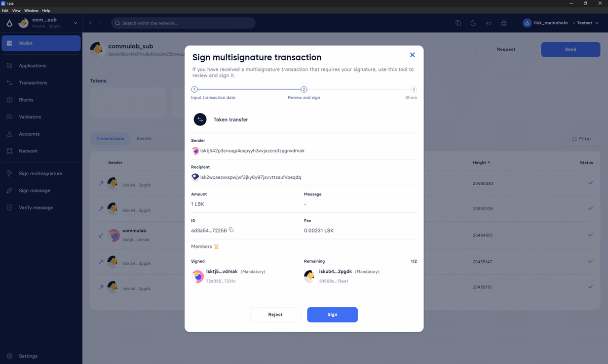
Task: Click the Request button
Action: [x=506, y=49]
